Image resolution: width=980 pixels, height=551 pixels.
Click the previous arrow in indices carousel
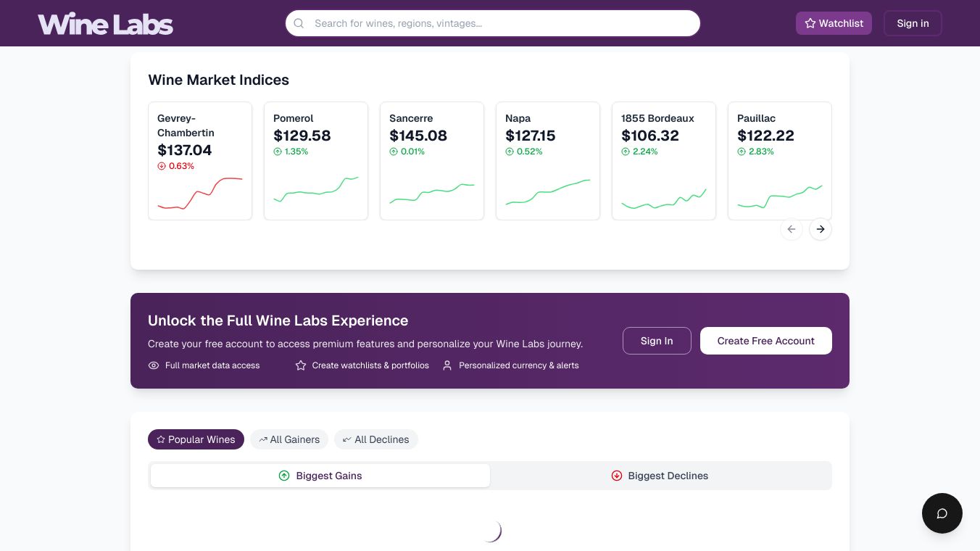click(792, 229)
